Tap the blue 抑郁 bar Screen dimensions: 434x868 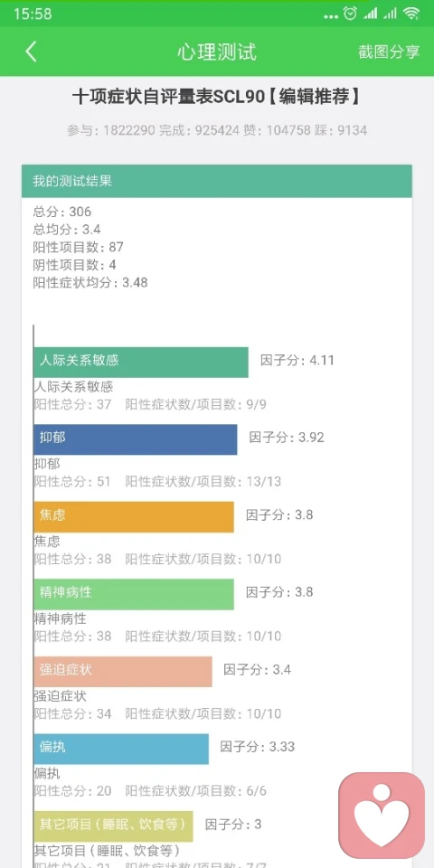136,439
